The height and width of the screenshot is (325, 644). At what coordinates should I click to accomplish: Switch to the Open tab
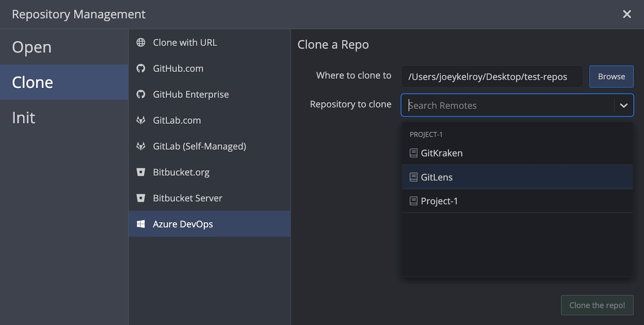[x=32, y=47]
